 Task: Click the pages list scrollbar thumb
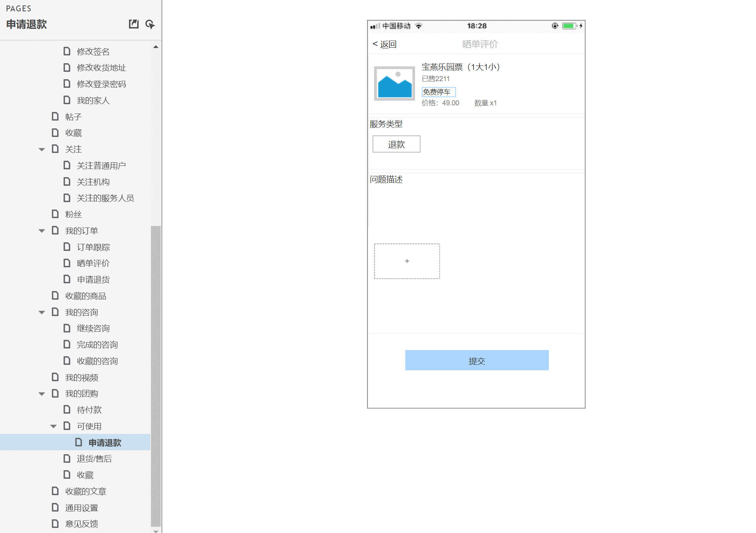[x=156, y=376]
